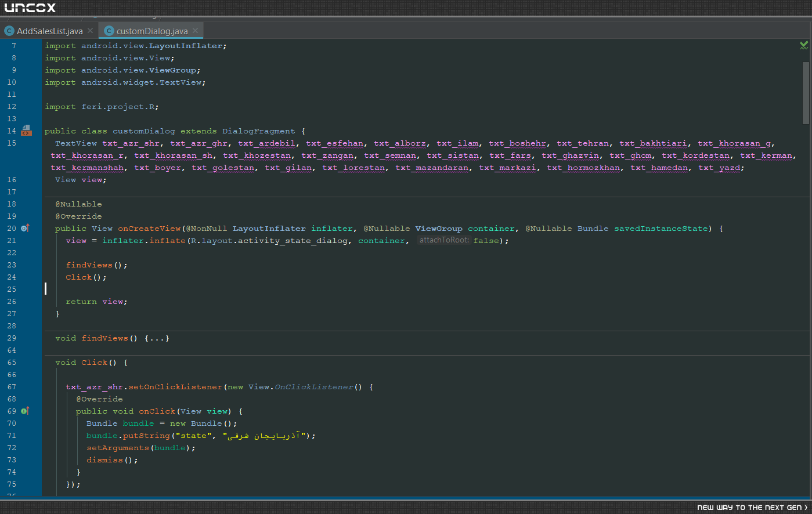Click the View view; declaration on line 16
Viewport: 812px width, 514px height.
[x=81, y=180]
